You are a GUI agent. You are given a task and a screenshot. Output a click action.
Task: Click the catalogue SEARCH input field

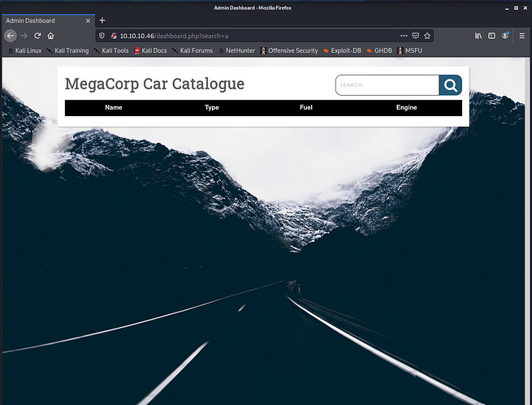click(387, 85)
